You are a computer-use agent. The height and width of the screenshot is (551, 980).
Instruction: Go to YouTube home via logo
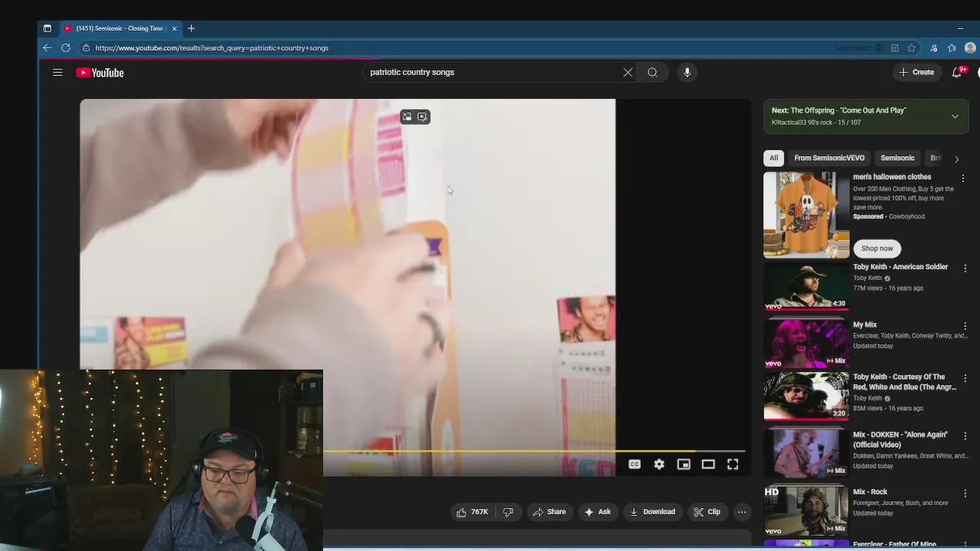tap(100, 73)
